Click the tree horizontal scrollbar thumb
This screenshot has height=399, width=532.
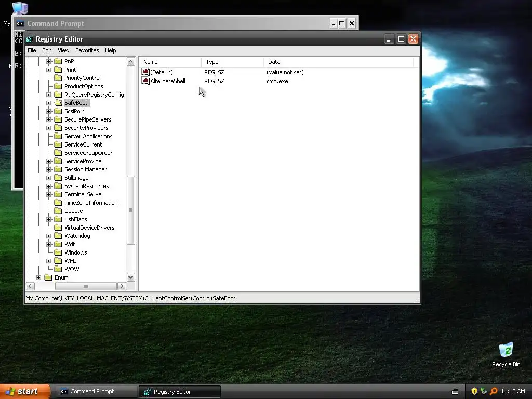click(x=86, y=286)
